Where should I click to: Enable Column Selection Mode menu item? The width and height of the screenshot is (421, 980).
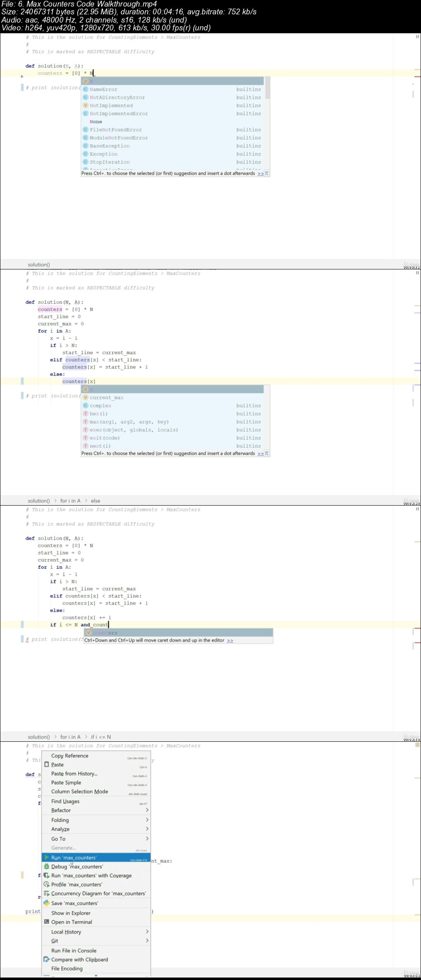click(96, 791)
